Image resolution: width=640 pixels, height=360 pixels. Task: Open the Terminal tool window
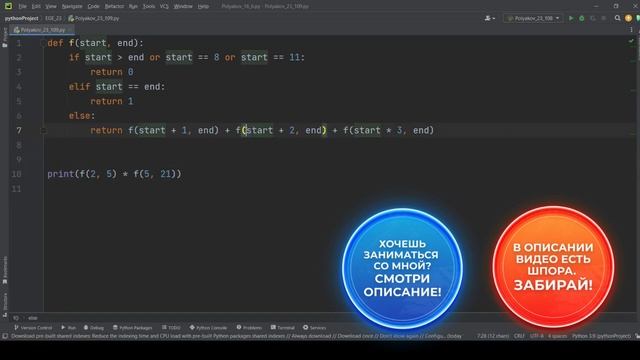point(282,328)
